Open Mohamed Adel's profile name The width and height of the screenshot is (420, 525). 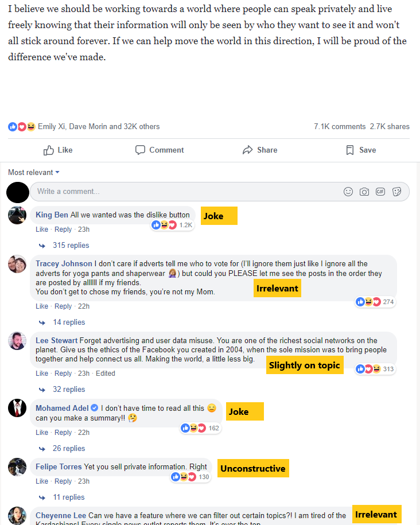coord(62,408)
